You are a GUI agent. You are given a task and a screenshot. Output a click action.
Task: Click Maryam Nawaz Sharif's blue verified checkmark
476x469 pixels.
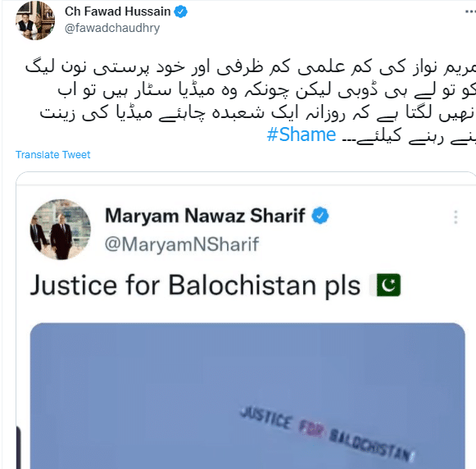[x=320, y=216]
